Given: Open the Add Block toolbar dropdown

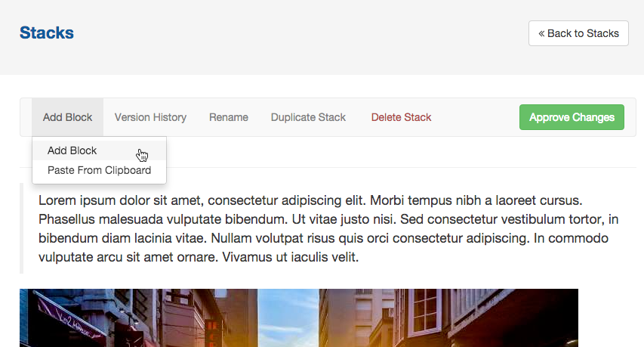Looking at the screenshot, I should coord(68,117).
